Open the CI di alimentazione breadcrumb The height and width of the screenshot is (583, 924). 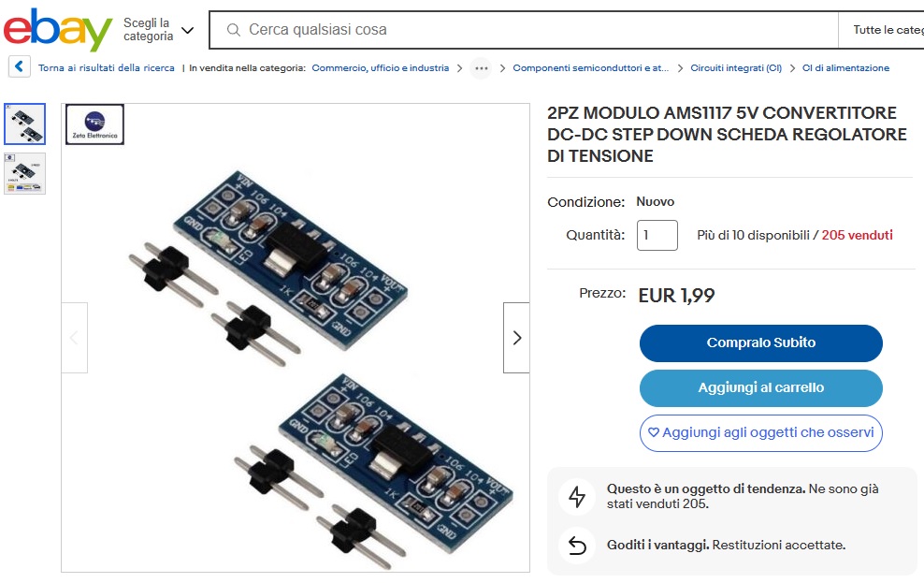click(x=845, y=67)
